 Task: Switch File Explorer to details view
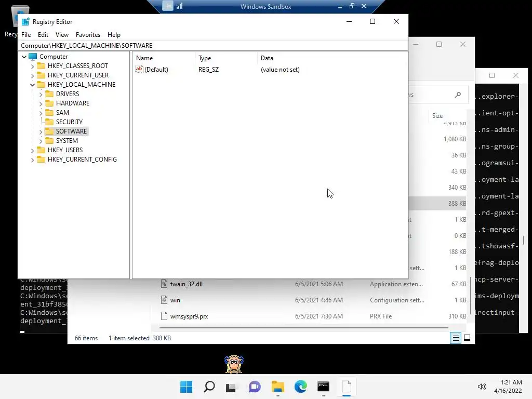[x=456, y=338]
